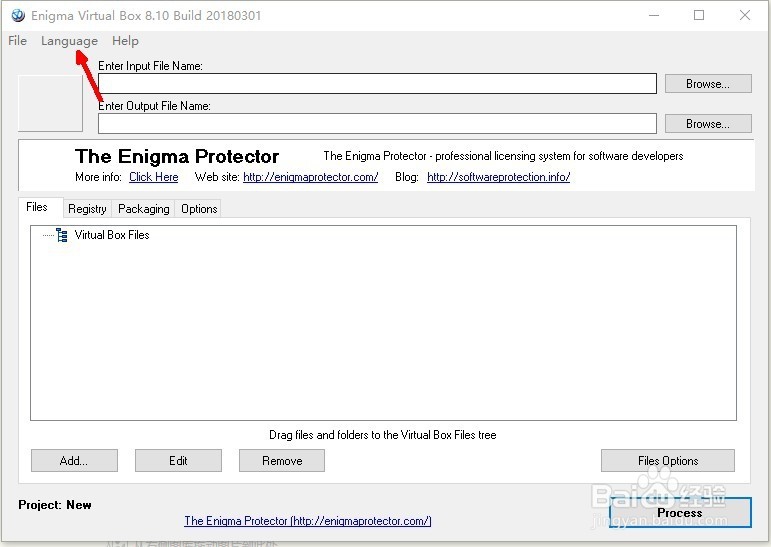Screen dimensions: 771x547
Task: Maximize the Enigma Virtual Box window
Action: [699, 15]
